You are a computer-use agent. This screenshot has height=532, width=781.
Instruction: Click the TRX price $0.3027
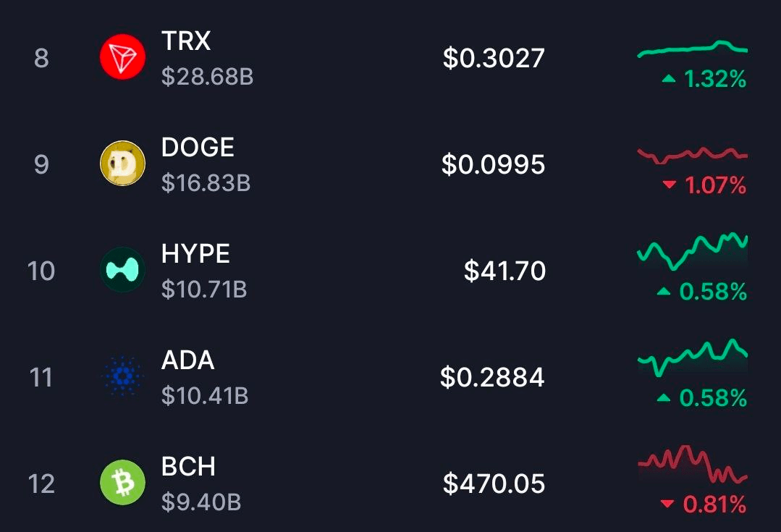click(x=494, y=59)
